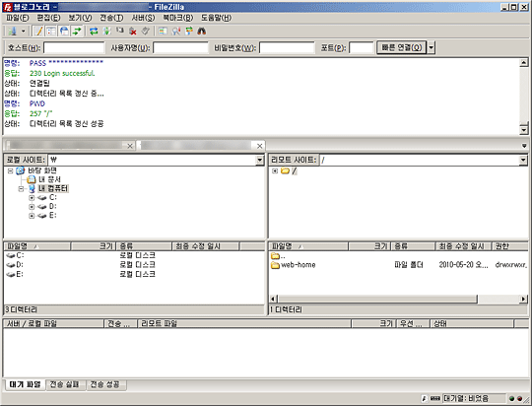
Task: Switch to the 대기 파일 queue tab
Action: pos(25,384)
